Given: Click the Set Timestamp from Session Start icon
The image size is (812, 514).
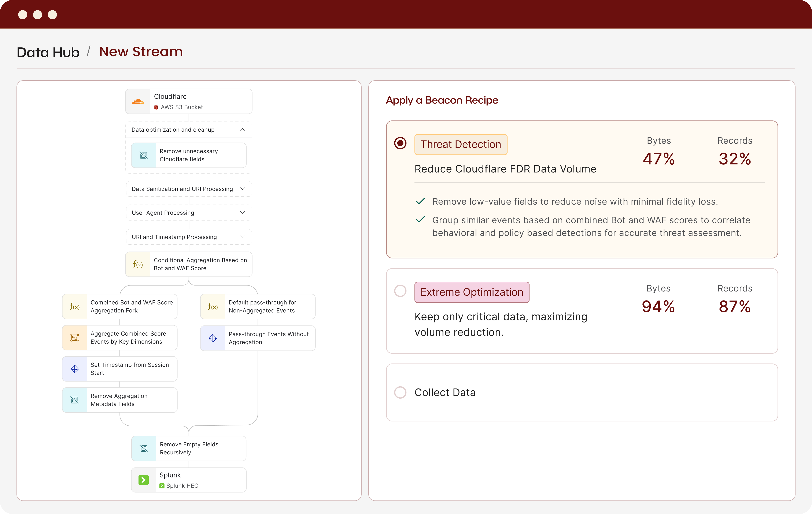Looking at the screenshot, I should coord(74,369).
